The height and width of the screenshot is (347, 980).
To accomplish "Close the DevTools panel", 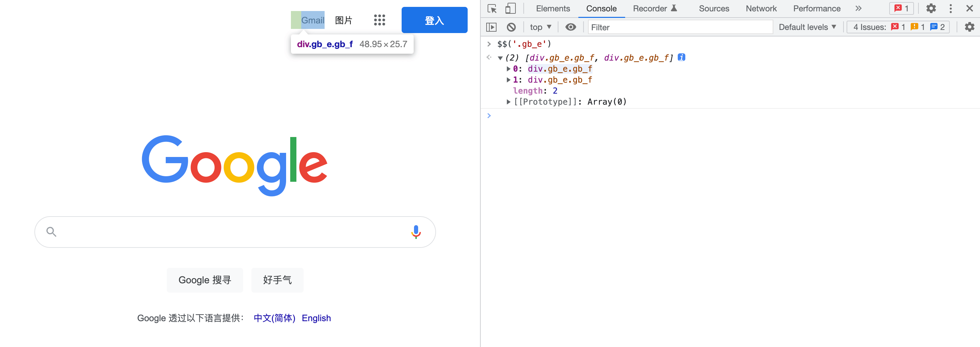I will click(x=970, y=8).
